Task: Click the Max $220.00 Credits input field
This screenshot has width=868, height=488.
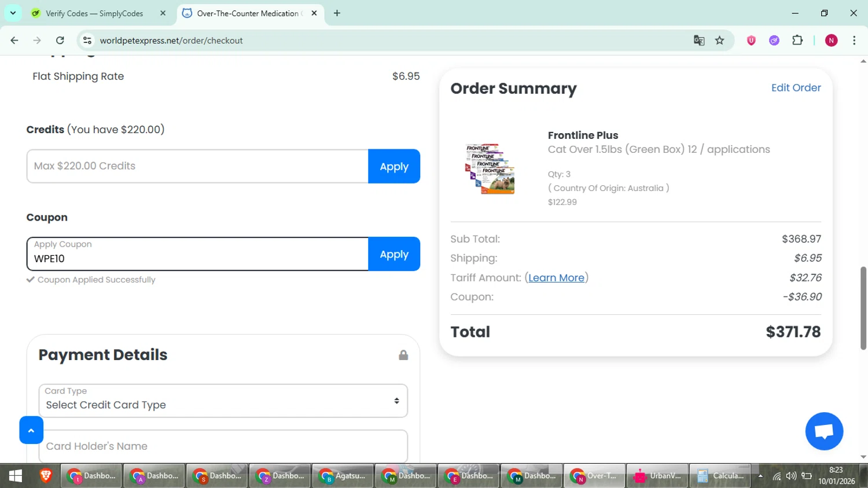Action: (x=197, y=166)
